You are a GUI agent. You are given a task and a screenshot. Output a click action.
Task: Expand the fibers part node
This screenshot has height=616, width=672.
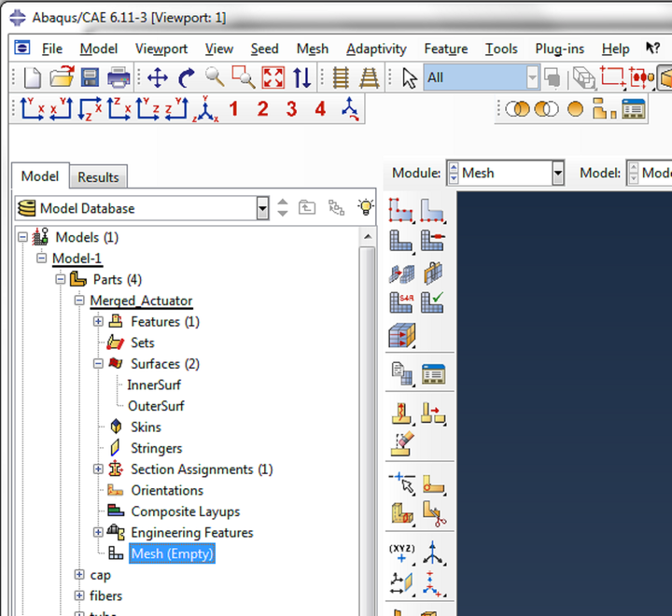pos(79,595)
